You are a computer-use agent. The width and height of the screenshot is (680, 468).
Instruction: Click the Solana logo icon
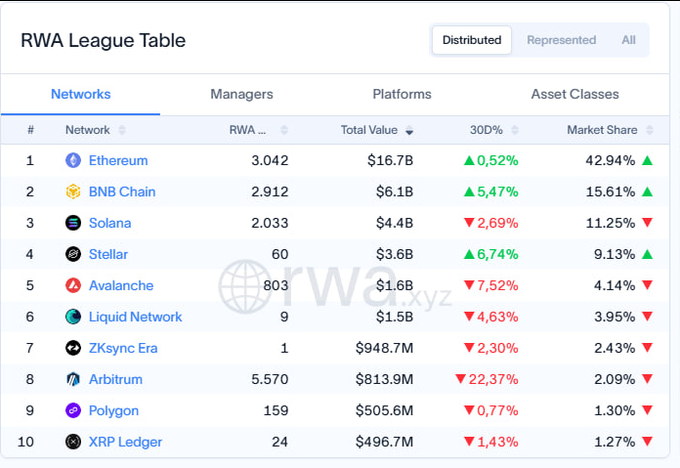[x=73, y=223]
